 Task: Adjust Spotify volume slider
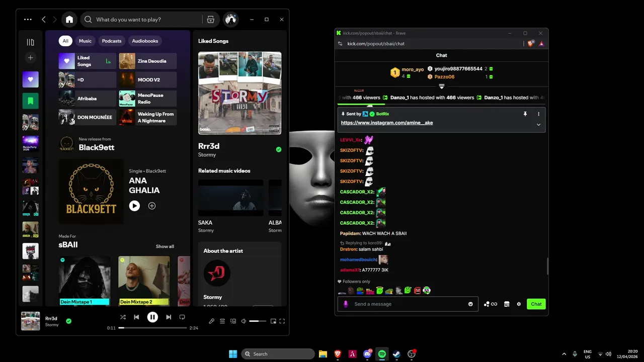258,321
